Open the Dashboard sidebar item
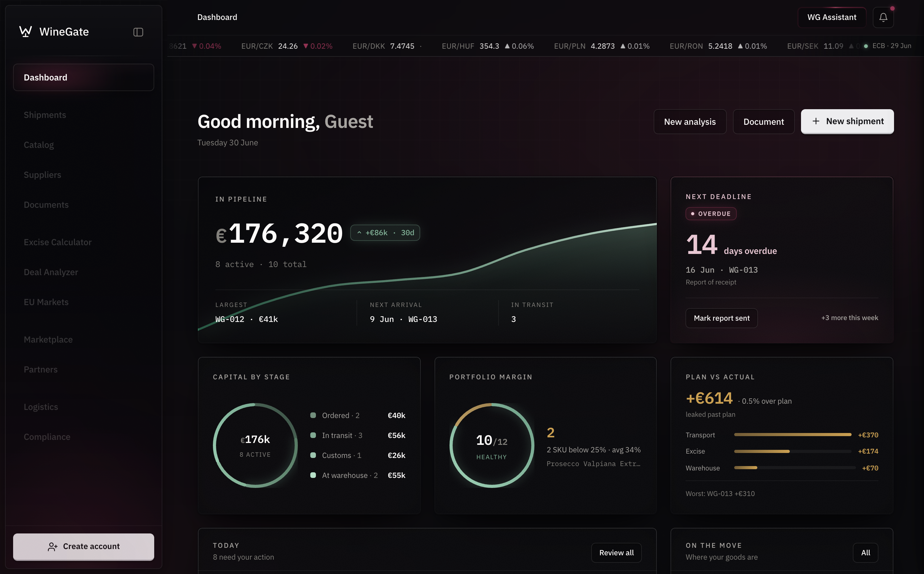Screen dimensions: 924x574 coord(84,77)
